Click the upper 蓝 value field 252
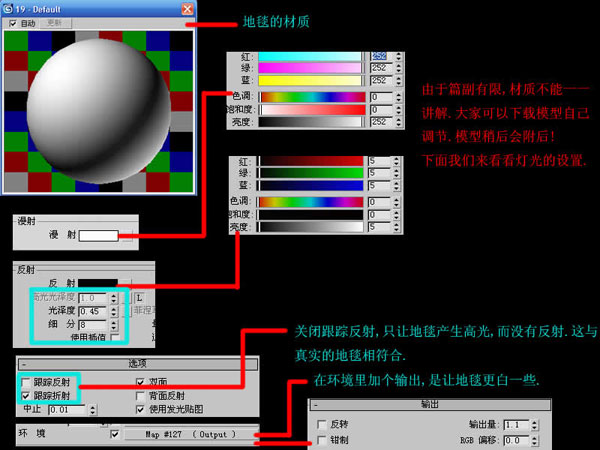This screenshot has width=600, height=450. [382, 80]
